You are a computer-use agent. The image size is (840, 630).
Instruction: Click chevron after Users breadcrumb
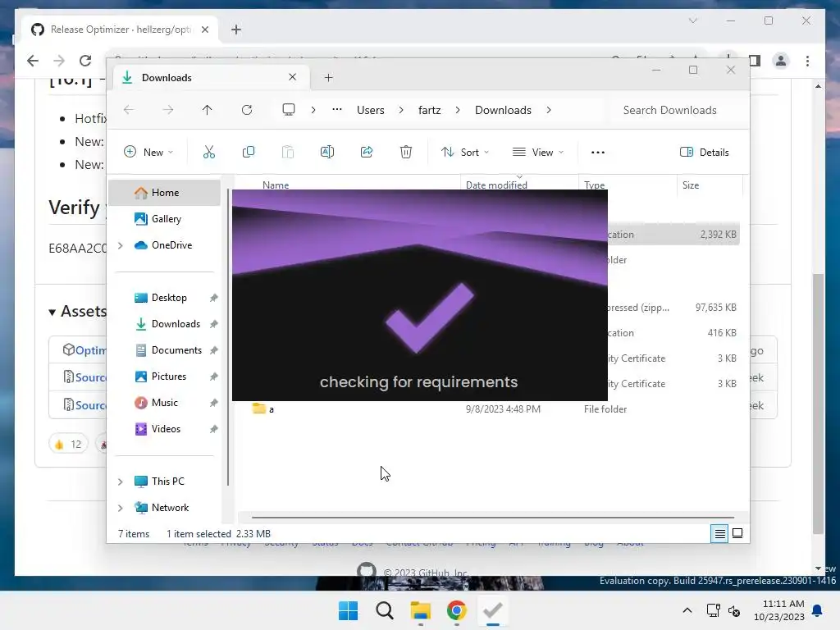click(401, 110)
